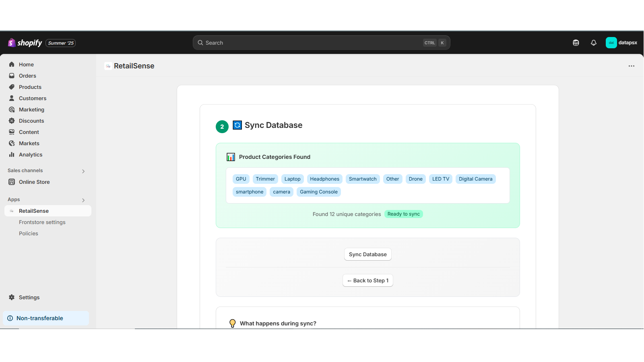The image size is (644, 362).
Task: Focus the Search input field
Action: [x=322, y=43]
